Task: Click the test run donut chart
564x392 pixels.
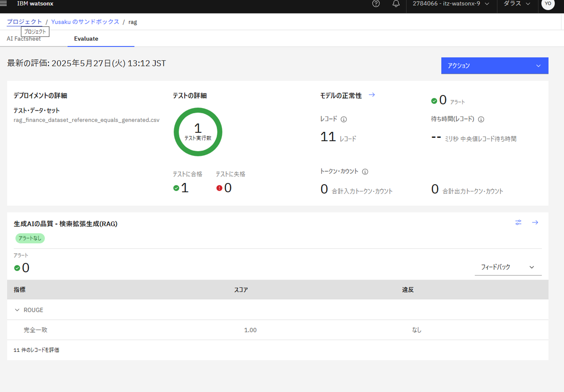Action: pos(198,132)
